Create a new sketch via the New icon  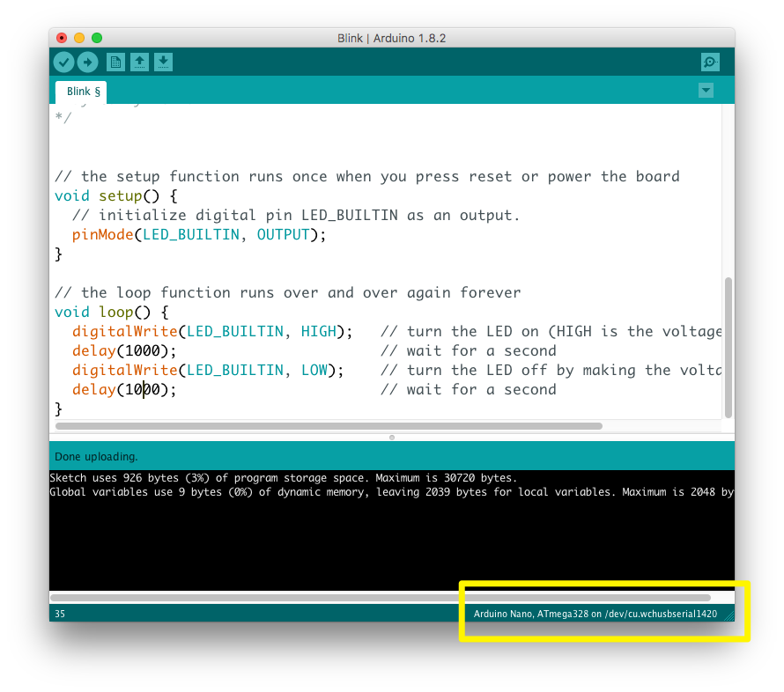[x=115, y=62]
